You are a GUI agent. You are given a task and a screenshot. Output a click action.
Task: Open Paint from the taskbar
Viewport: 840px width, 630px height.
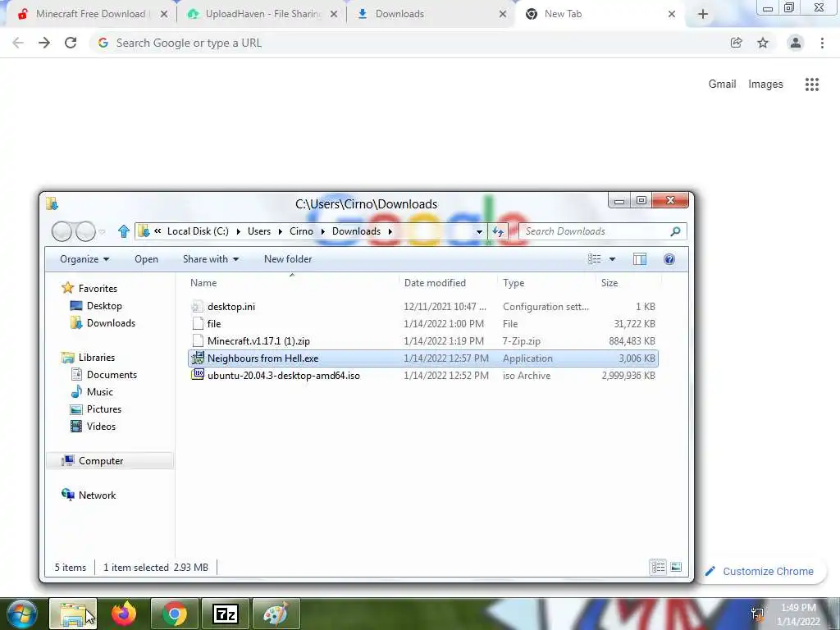pos(276,614)
